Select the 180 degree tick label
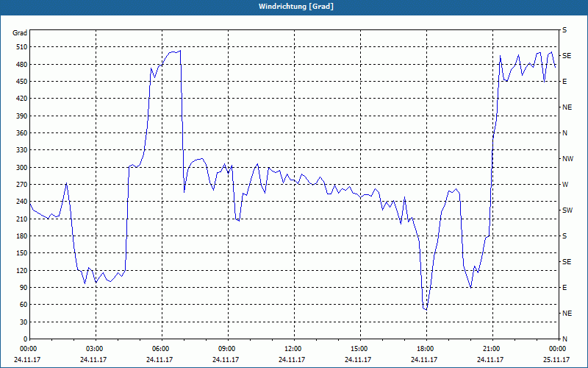 pos(22,236)
